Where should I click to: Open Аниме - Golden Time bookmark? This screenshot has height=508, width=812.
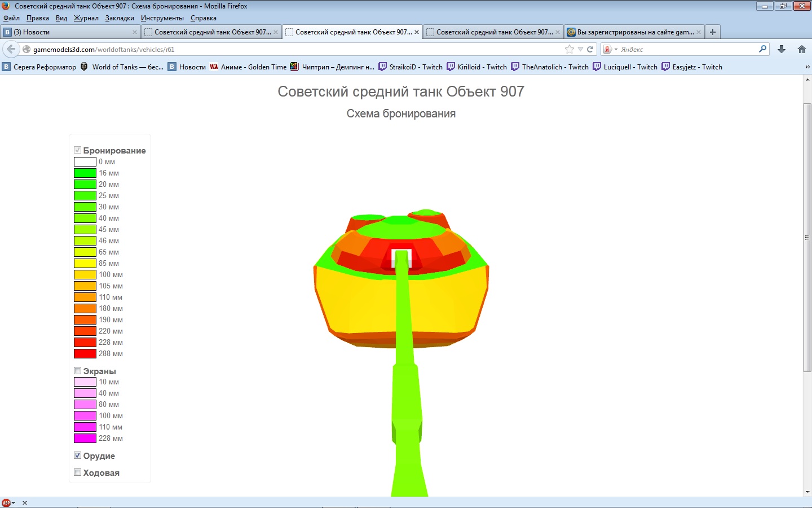coord(248,67)
